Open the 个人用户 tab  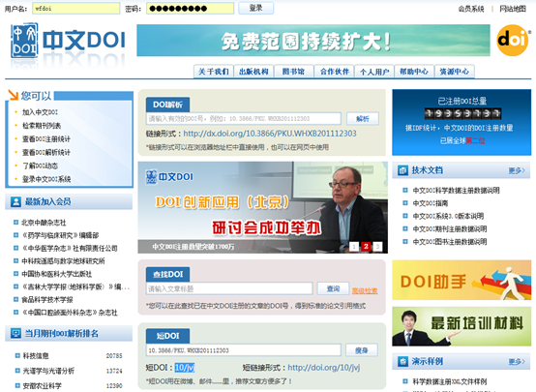click(374, 72)
